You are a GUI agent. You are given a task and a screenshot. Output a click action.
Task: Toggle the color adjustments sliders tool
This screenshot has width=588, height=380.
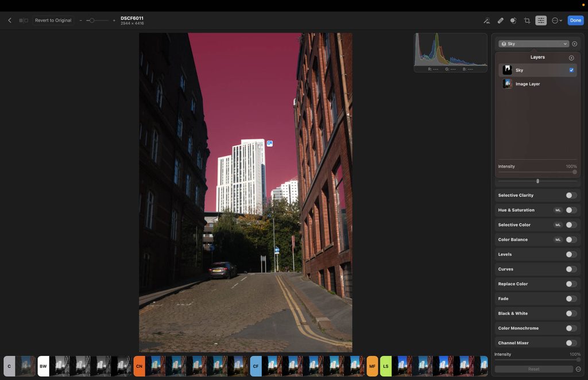(x=541, y=21)
